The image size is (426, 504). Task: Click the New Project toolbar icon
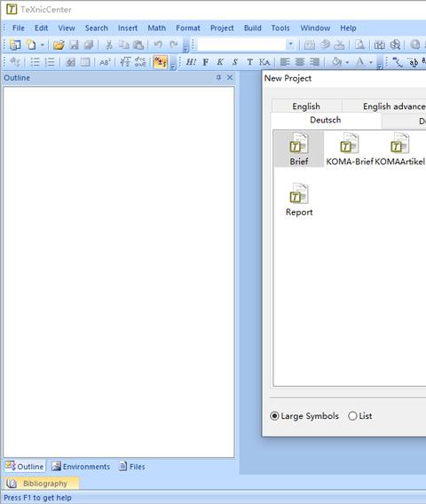click(x=15, y=44)
